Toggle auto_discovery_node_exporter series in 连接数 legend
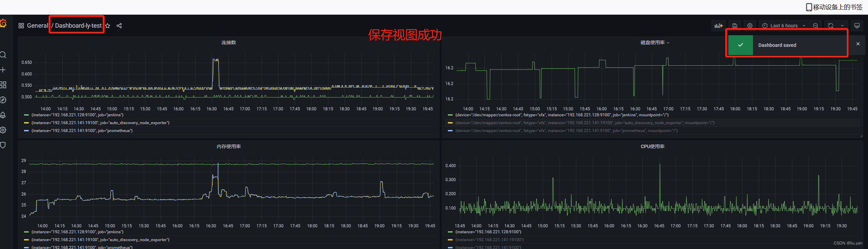Image resolution: width=868 pixels, height=249 pixels. 100,123
